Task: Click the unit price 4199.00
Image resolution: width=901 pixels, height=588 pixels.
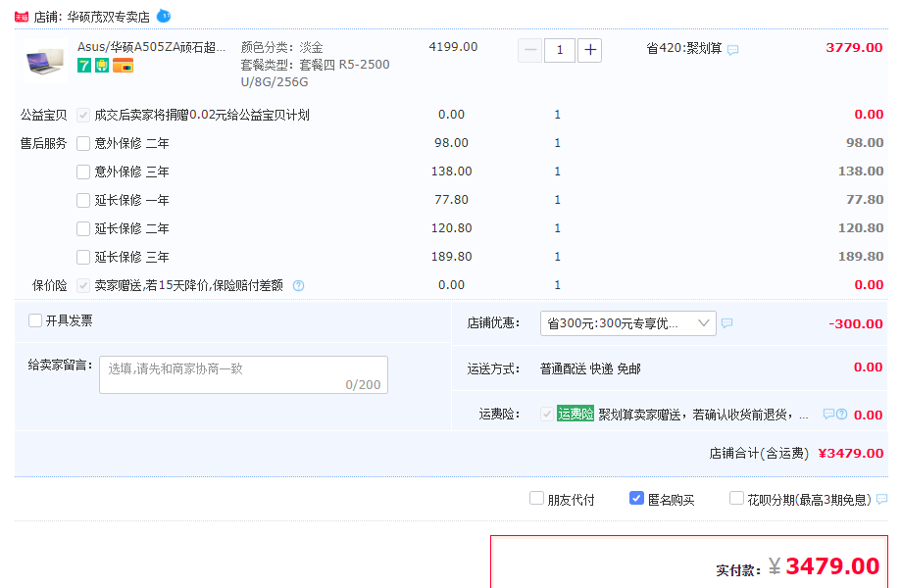Action: (453, 47)
